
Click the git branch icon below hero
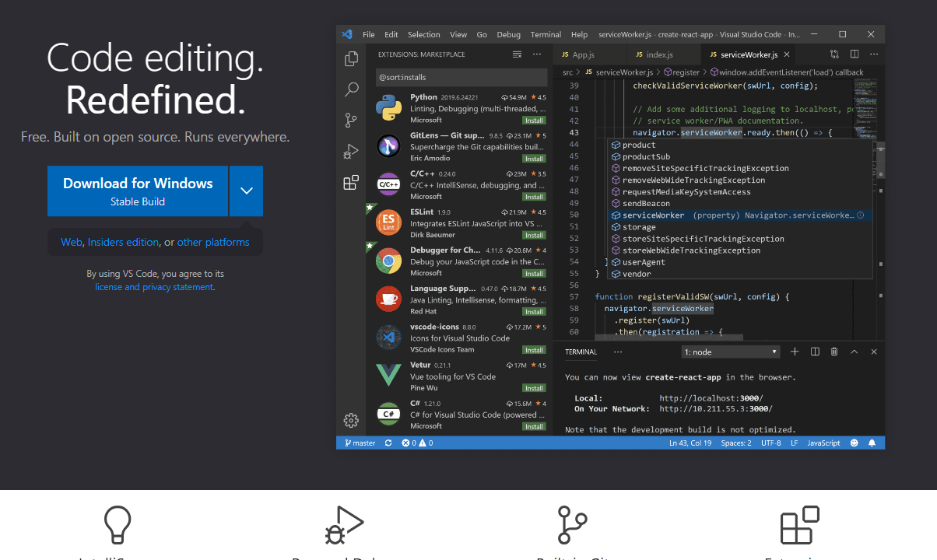click(574, 525)
